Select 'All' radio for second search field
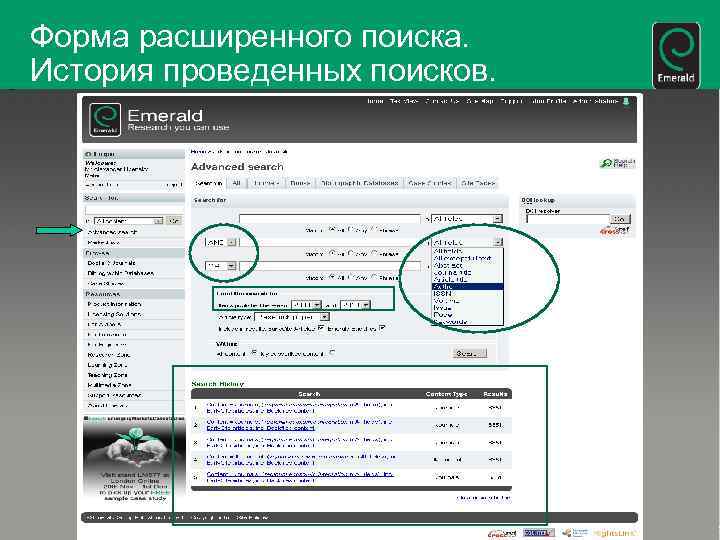This screenshot has width=720, height=540. tap(333, 253)
